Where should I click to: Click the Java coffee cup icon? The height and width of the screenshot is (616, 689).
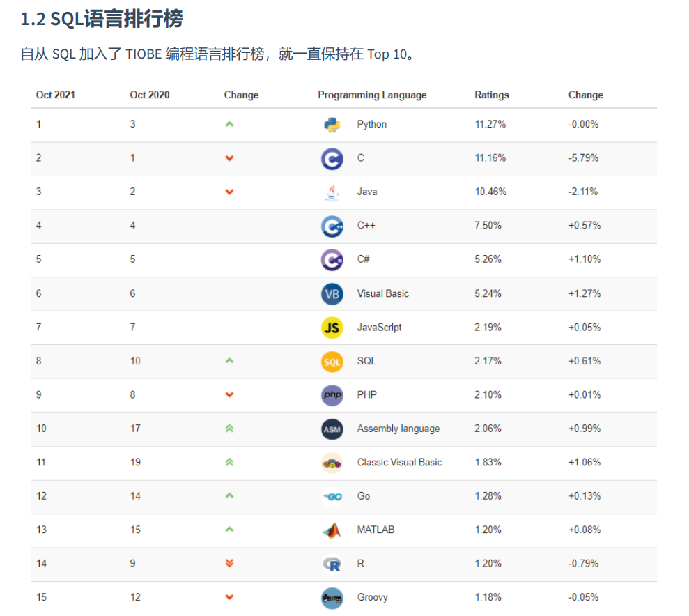click(332, 192)
